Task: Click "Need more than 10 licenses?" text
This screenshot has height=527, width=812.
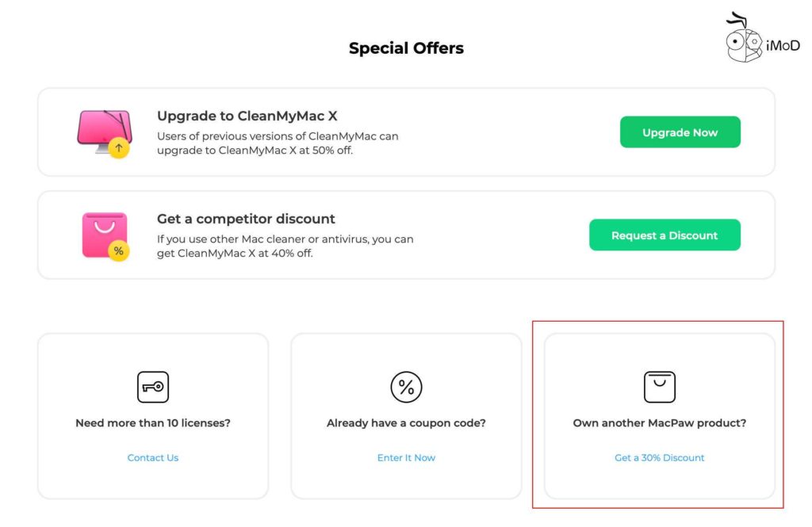Action: click(153, 423)
